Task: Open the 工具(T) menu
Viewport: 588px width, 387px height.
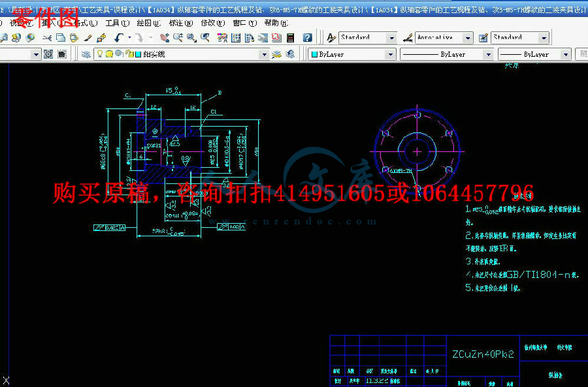Action: click(x=118, y=23)
